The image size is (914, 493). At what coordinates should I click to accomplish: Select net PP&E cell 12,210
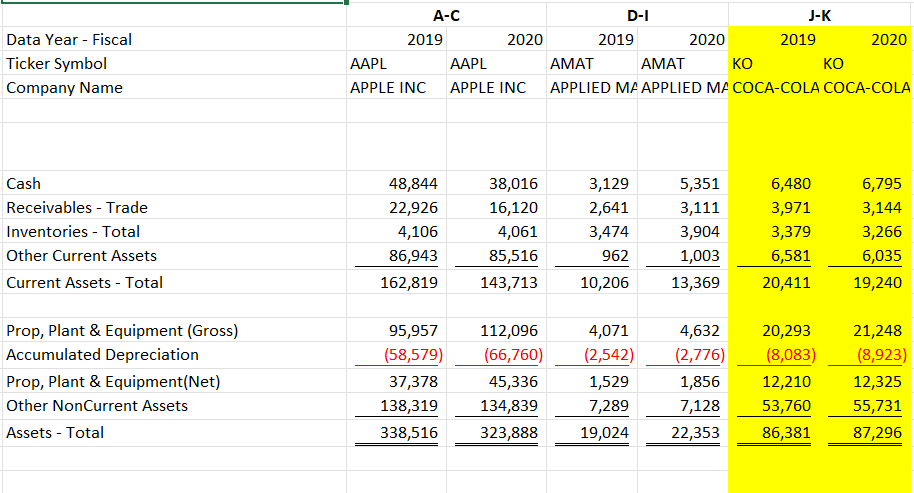(774, 381)
